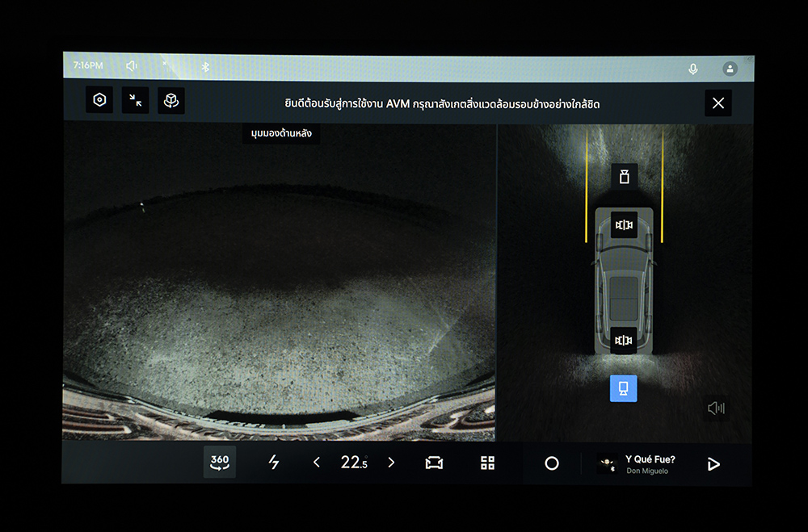
Task: Open the lightning bolt energy menu
Action: coord(274,462)
